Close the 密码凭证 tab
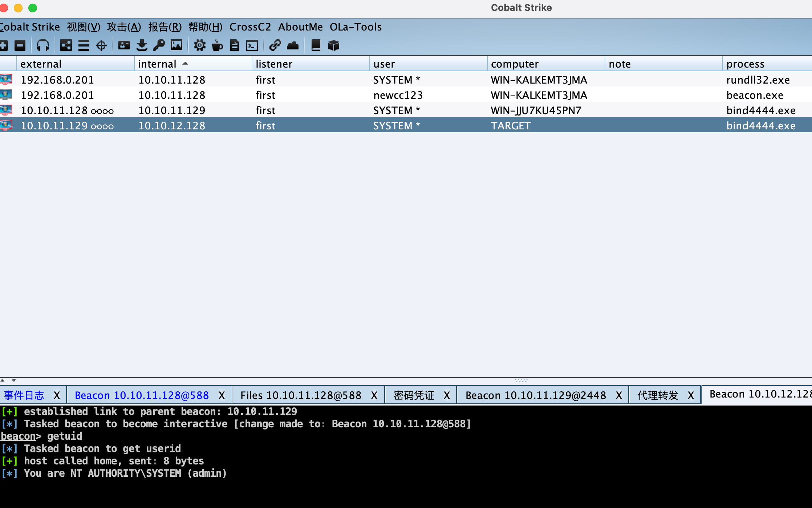The width and height of the screenshot is (812, 508). (x=447, y=395)
